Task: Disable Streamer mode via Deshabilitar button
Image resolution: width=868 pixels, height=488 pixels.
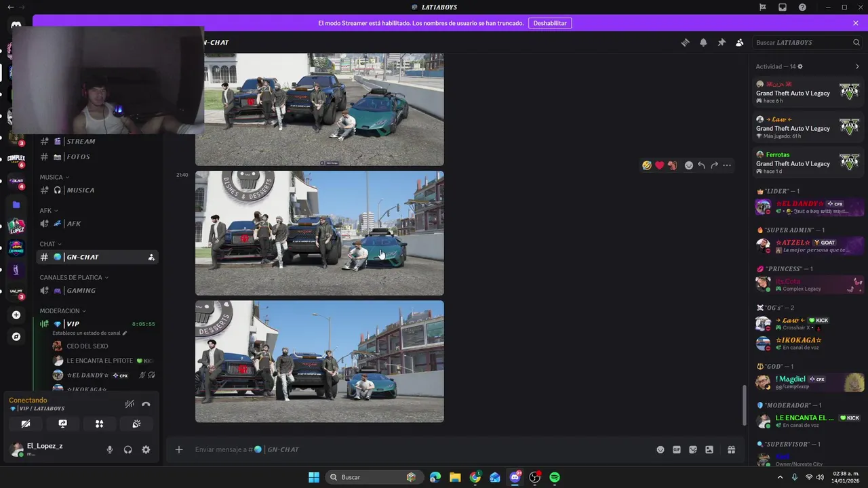Action: (x=549, y=23)
